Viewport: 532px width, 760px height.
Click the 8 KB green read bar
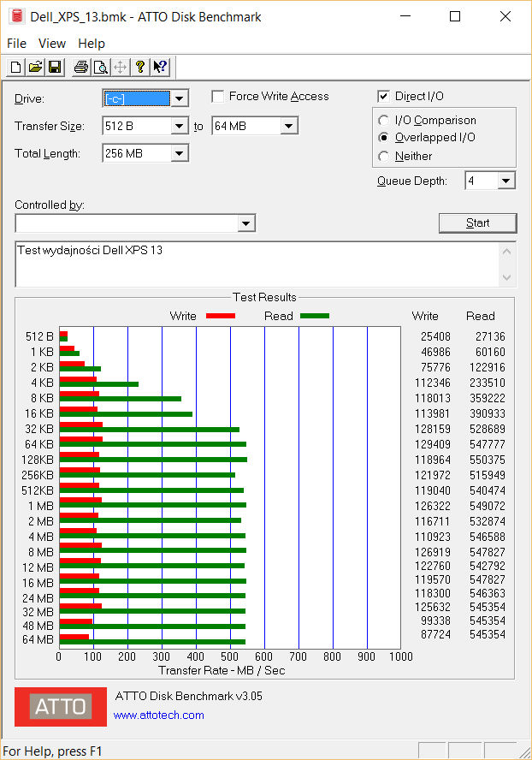tap(120, 399)
